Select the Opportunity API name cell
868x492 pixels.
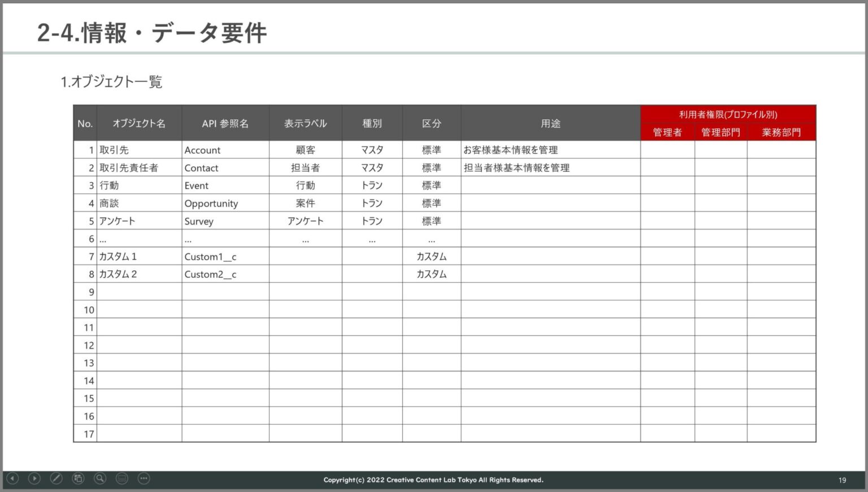tap(211, 204)
